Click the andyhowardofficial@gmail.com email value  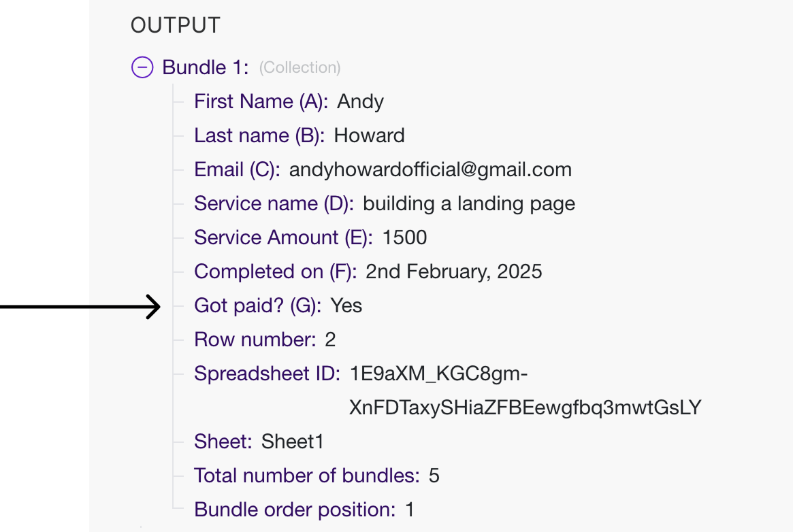pyautogui.click(x=430, y=169)
